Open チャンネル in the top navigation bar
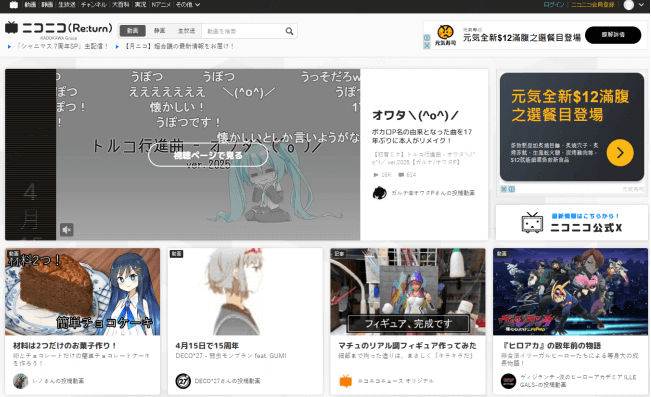This screenshot has height=397, width=651. pos(94,5)
